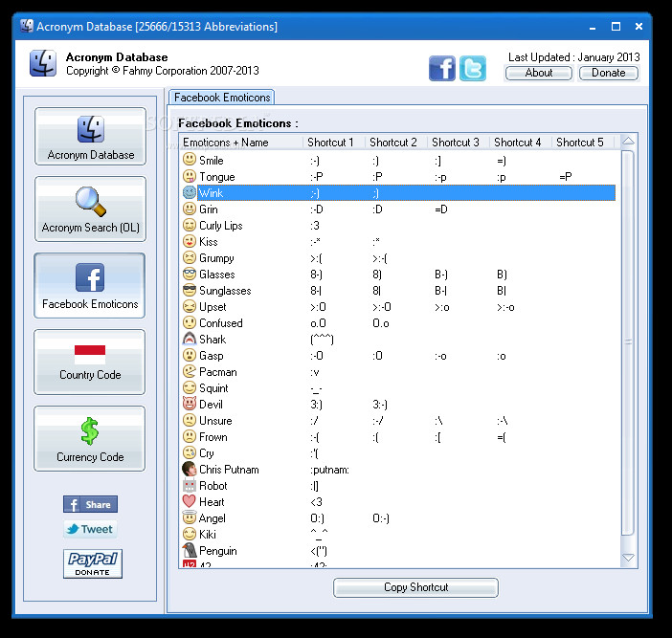Image resolution: width=672 pixels, height=638 pixels.
Task: Click the Robot emoticon icon
Action: 190,485
